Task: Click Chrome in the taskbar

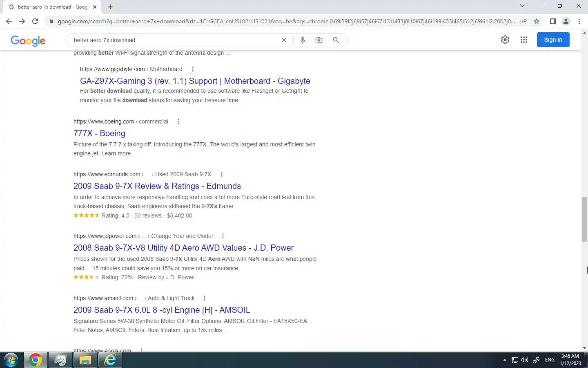Action: 36,360
